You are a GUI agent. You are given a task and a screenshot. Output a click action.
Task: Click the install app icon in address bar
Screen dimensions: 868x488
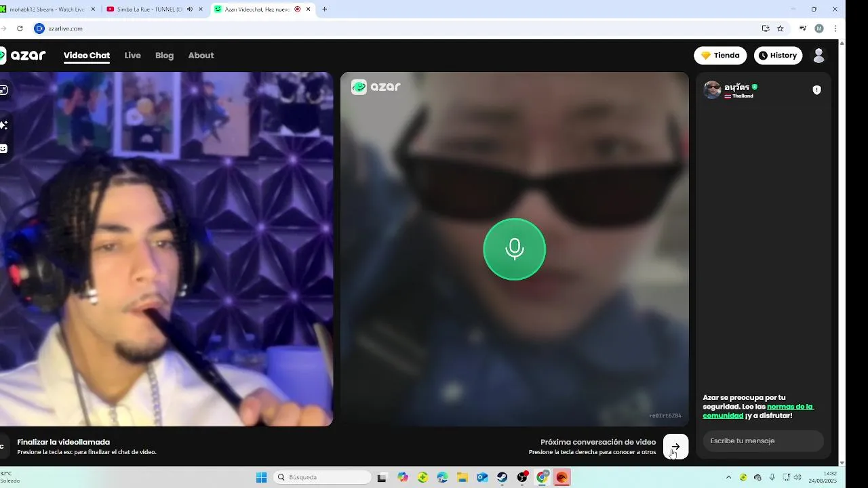(x=766, y=28)
